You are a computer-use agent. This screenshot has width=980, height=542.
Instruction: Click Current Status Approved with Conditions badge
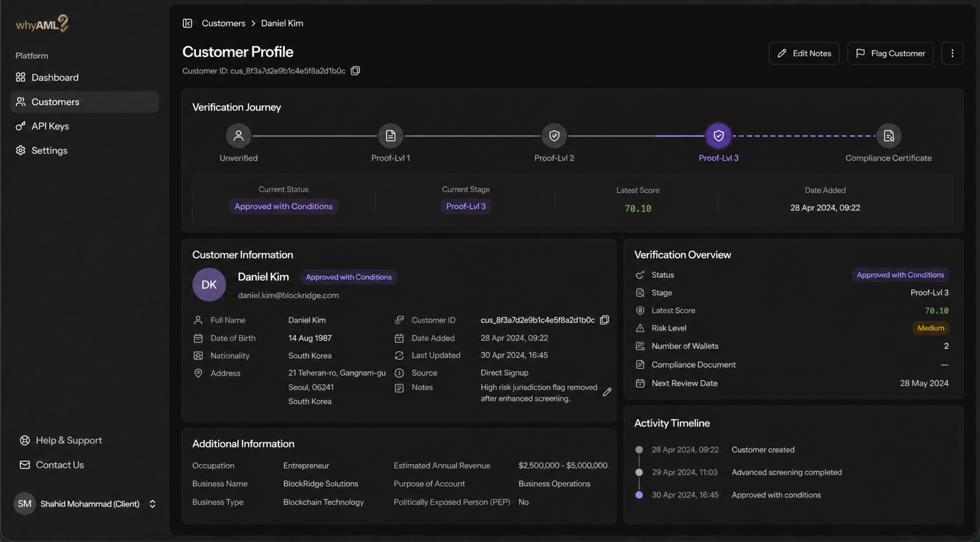[x=284, y=206]
